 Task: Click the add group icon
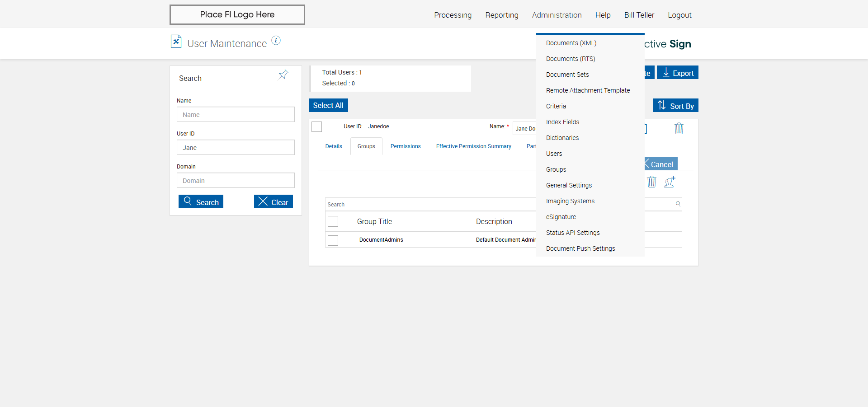(x=670, y=182)
